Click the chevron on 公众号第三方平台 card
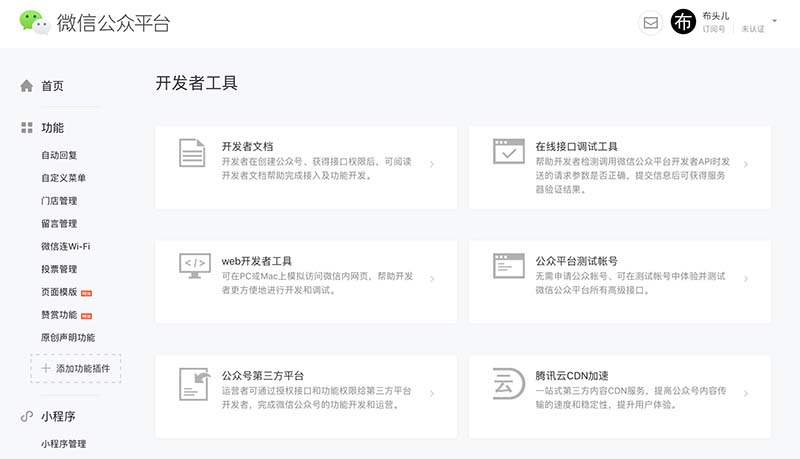800x459 pixels. click(x=432, y=394)
